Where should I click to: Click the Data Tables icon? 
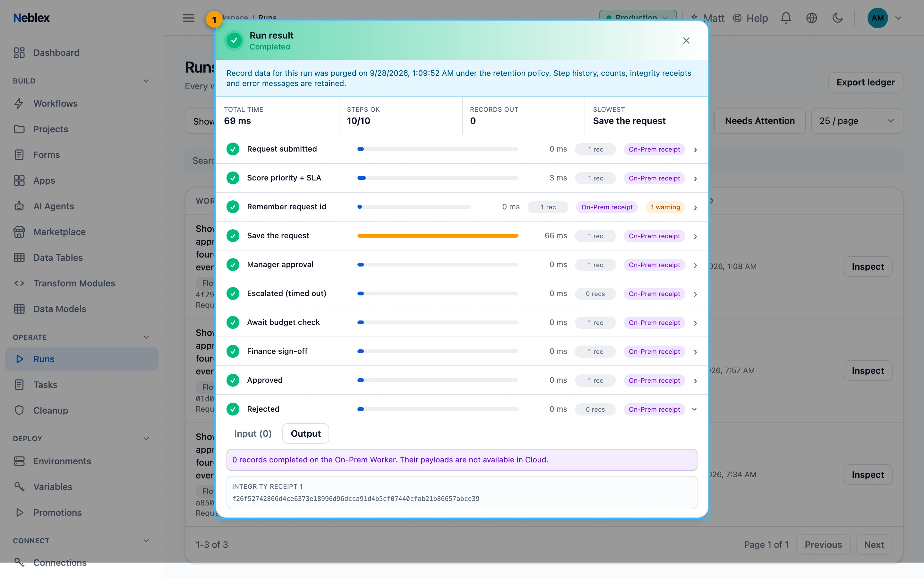click(19, 258)
